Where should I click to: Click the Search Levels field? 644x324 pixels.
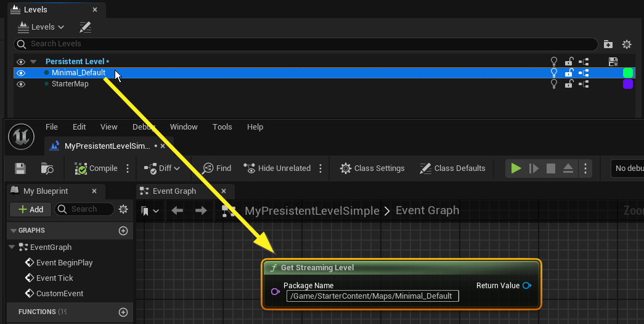coord(306,44)
